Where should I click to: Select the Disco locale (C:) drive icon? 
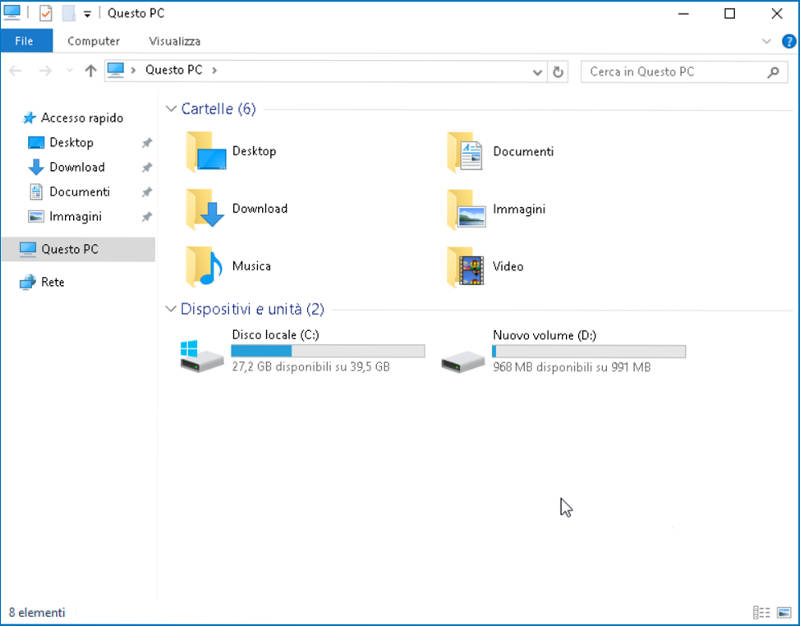coord(202,356)
